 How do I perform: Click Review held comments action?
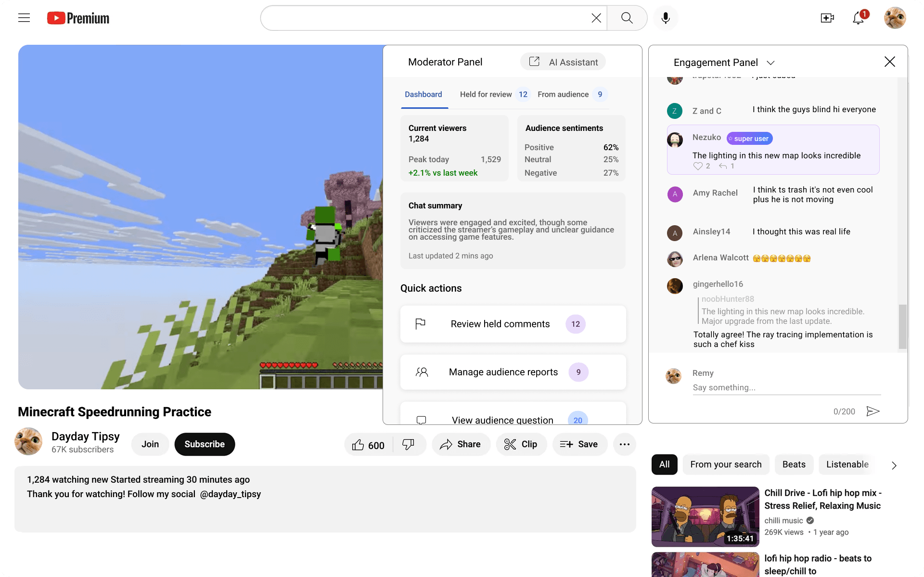coord(513,324)
